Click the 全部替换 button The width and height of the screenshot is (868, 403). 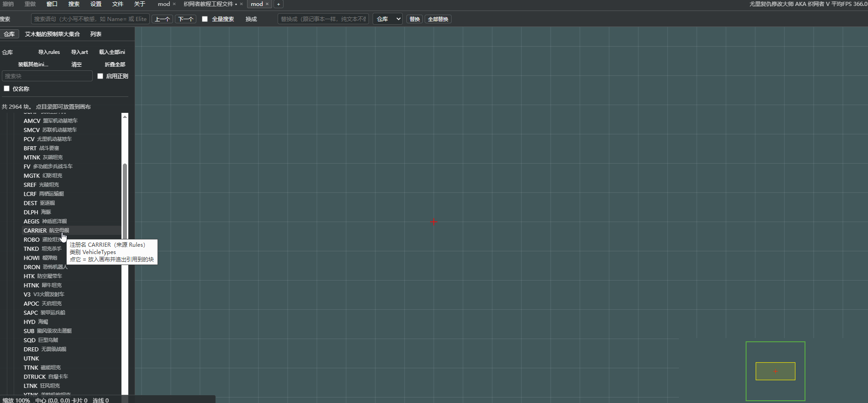438,19
